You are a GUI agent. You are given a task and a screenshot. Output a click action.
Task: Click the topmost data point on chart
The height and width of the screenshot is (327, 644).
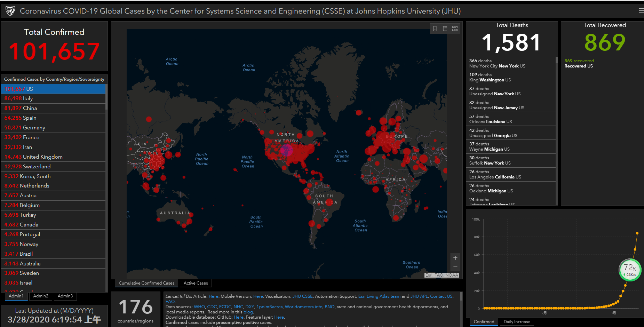click(637, 233)
